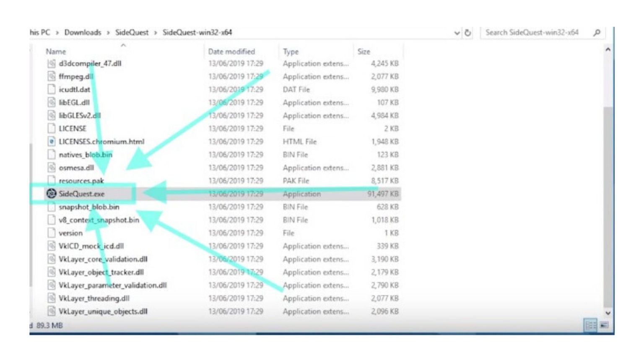644x362 pixels.
Task: Click the VkLayer_unique_objects.dll file icon
Action: pyautogui.click(x=51, y=311)
